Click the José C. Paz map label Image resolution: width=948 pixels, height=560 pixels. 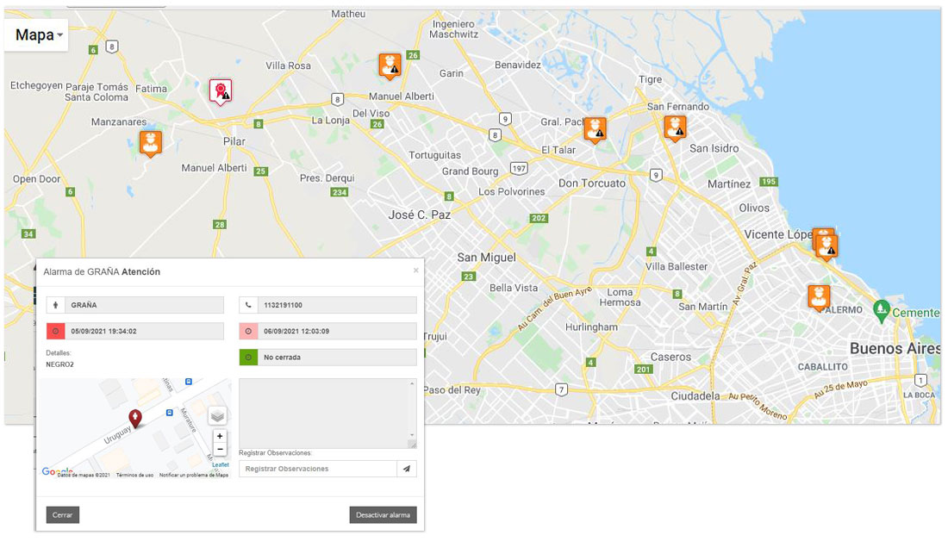coord(420,215)
